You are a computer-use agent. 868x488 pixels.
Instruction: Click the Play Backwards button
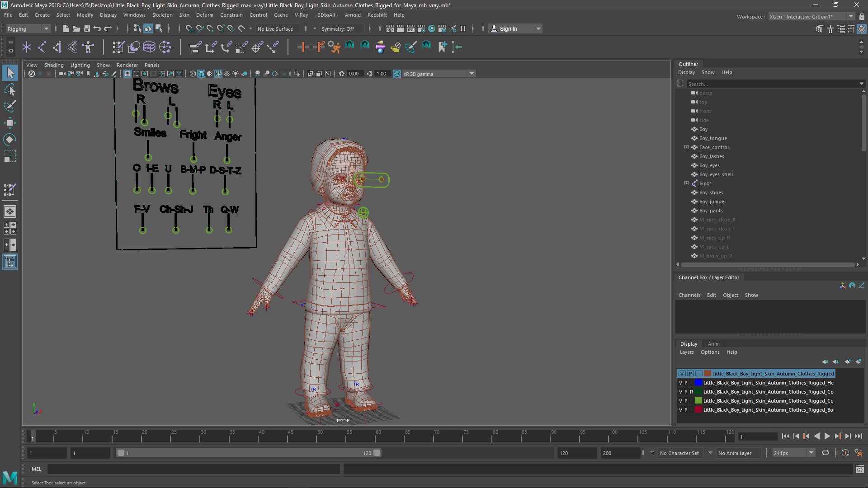[816, 436]
